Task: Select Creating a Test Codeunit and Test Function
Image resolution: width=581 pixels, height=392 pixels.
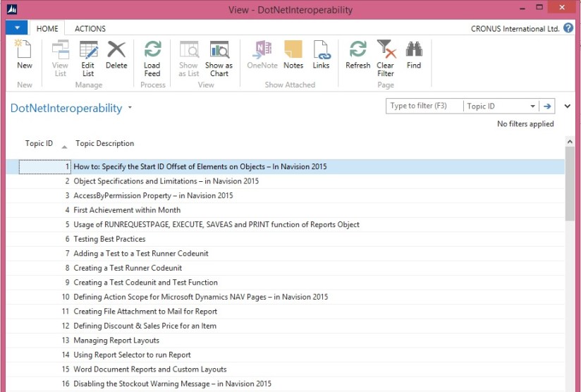Action: (x=286, y=282)
